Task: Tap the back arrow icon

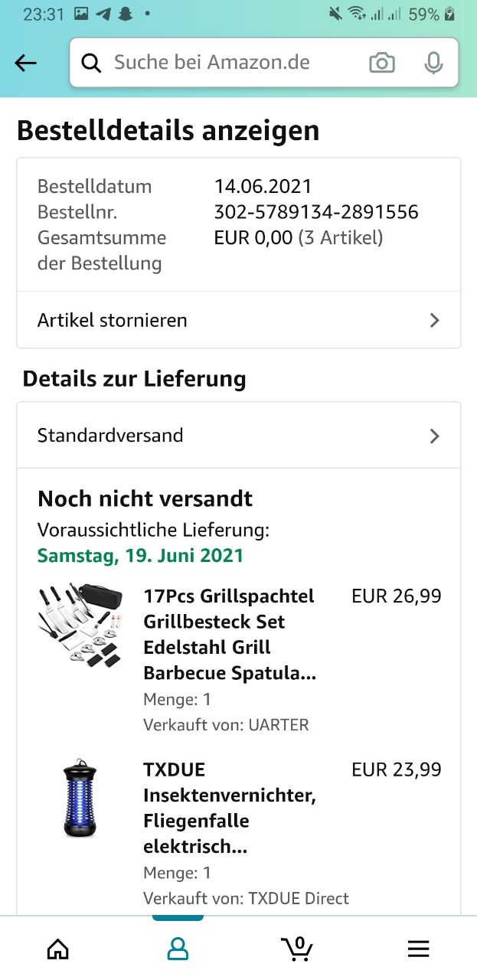Action: point(26,64)
